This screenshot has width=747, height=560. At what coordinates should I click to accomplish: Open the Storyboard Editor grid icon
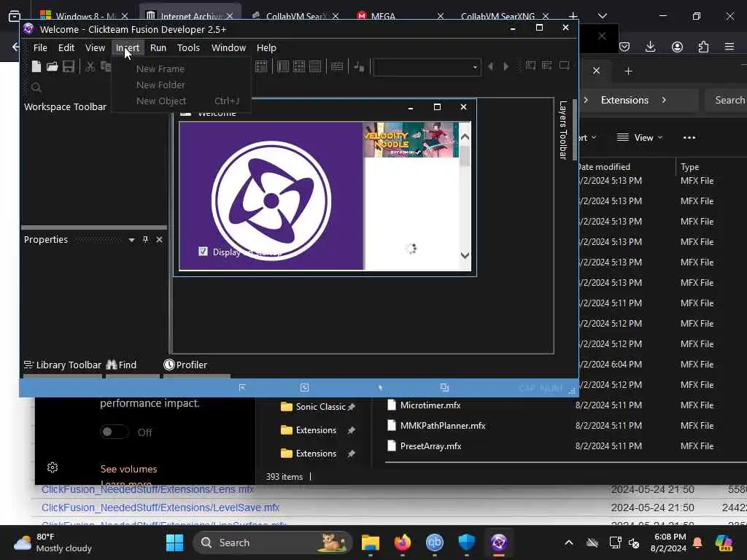261,66
